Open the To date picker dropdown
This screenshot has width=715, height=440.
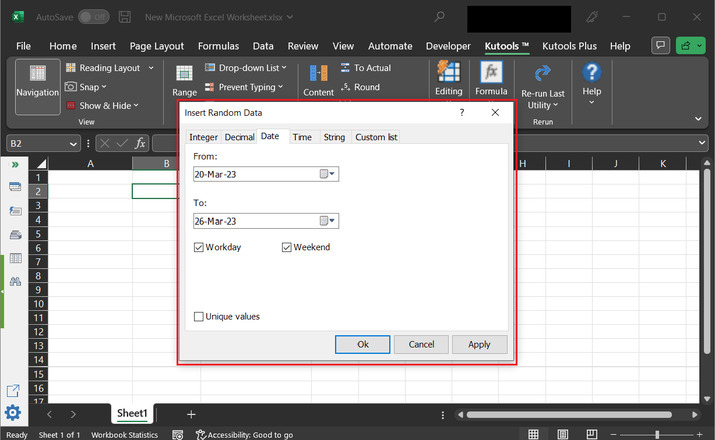(x=328, y=222)
